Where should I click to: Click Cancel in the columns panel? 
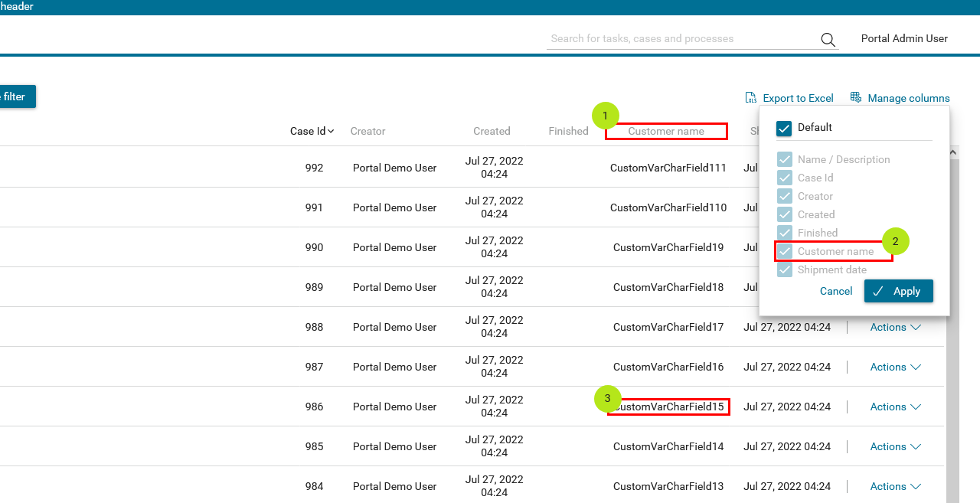click(x=836, y=291)
